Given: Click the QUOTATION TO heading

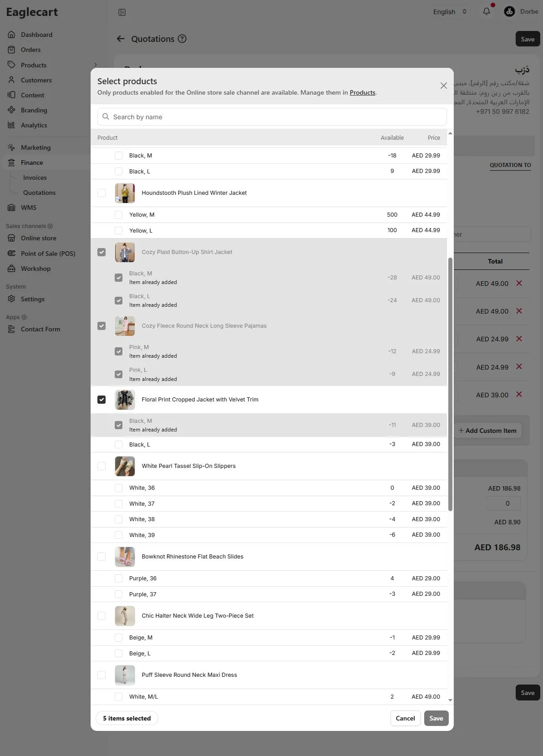Looking at the screenshot, I should 510,165.
